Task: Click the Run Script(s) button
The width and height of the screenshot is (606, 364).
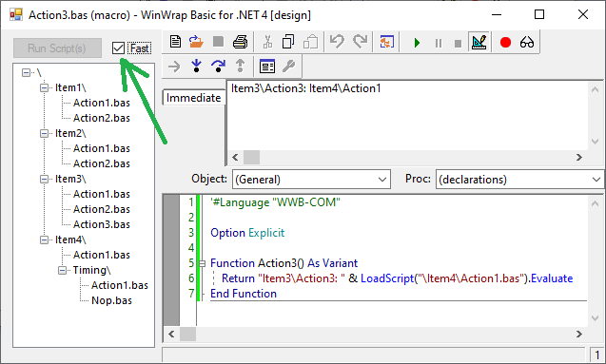Action: point(58,48)
